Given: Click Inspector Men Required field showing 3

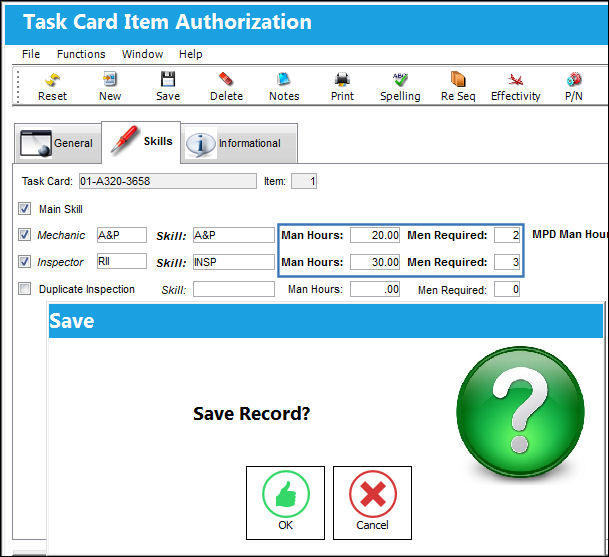Looking at the screenshot, I should pos(507,262).
